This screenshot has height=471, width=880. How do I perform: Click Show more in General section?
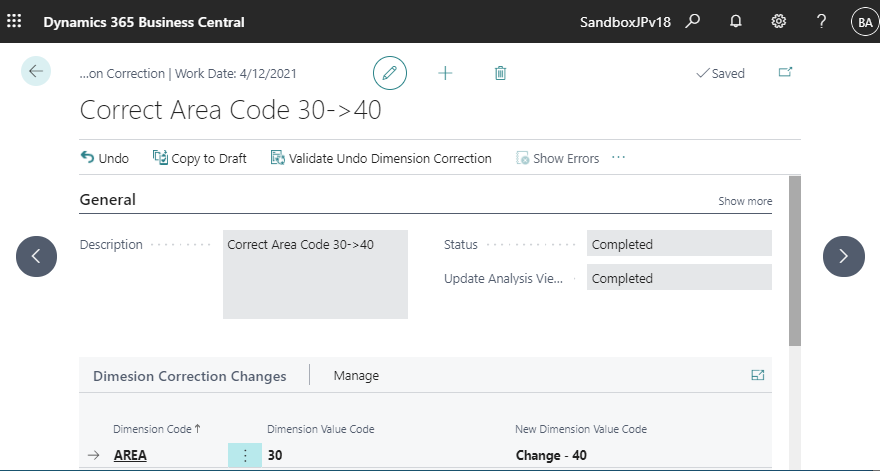[745, 201]
